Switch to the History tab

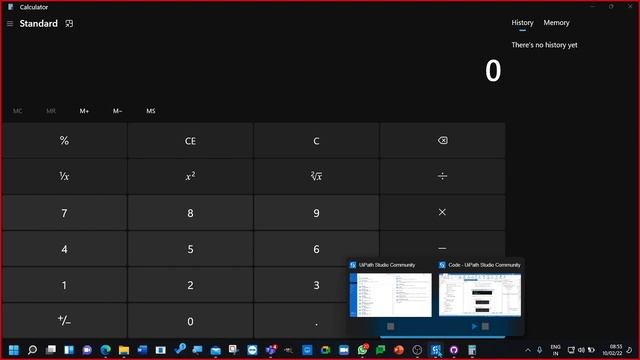point(522,23)
